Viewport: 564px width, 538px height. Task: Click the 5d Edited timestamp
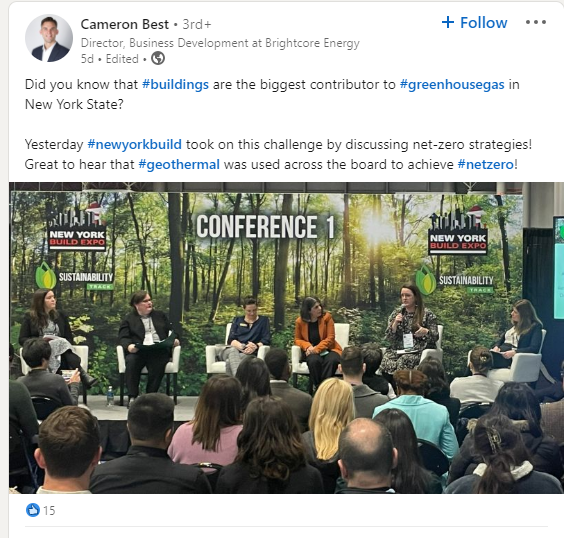(109, 59)
